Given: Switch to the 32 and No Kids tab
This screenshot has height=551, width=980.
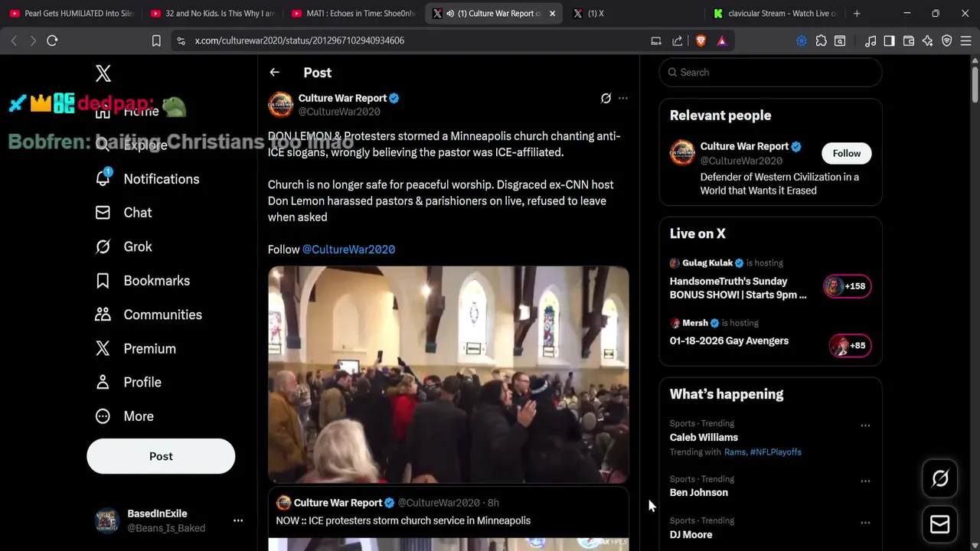Looking at the screenshot, I should click(213, 13).
